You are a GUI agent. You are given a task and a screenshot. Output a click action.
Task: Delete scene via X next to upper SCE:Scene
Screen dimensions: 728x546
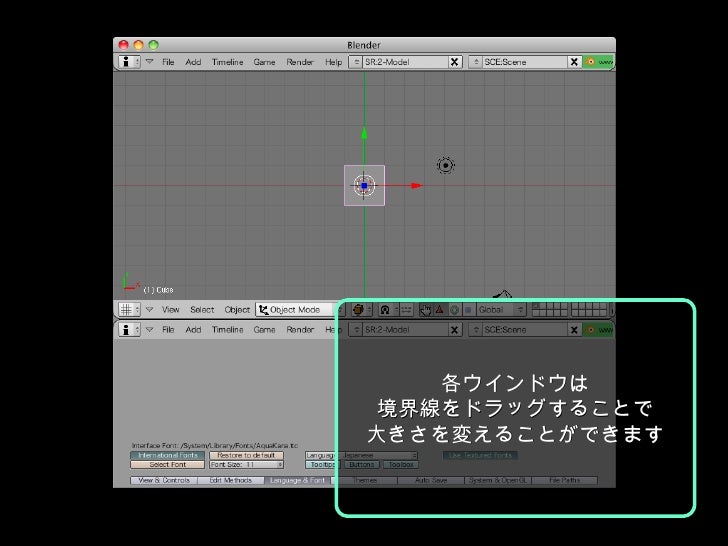point(574,62)
